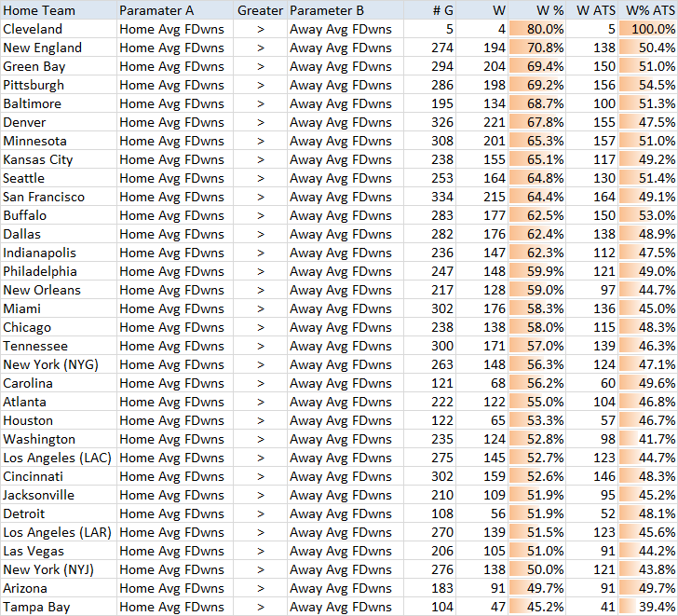Select the Green Bay team cell
The image size is (678, 616).
coord(59,66)
